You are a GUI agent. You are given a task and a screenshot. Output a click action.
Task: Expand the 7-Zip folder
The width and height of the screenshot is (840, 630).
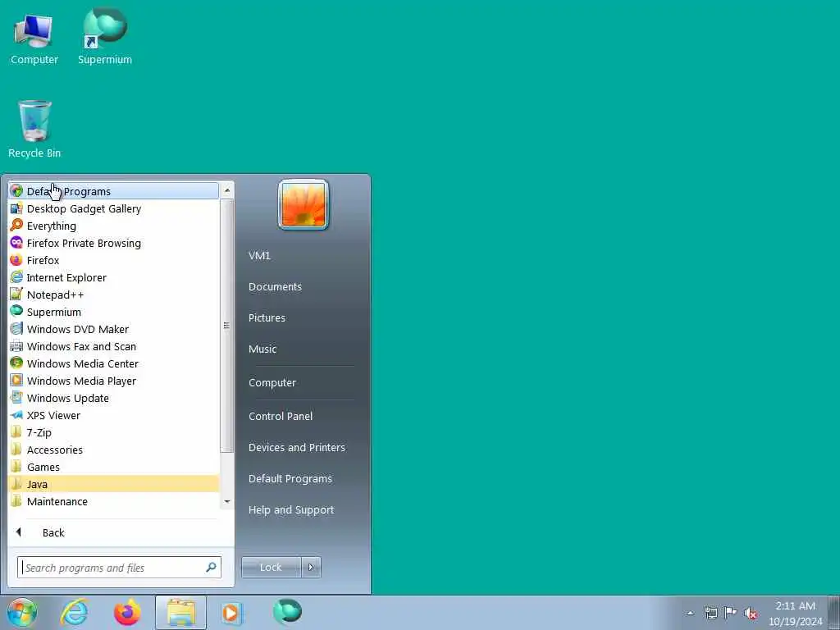pyautogui.click(x=113, y=432)
